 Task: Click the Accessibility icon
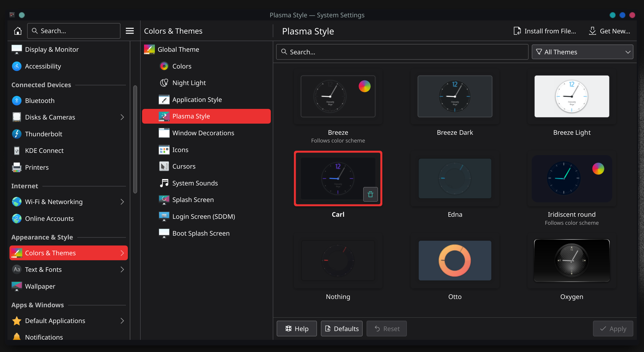tap(17, 66)
